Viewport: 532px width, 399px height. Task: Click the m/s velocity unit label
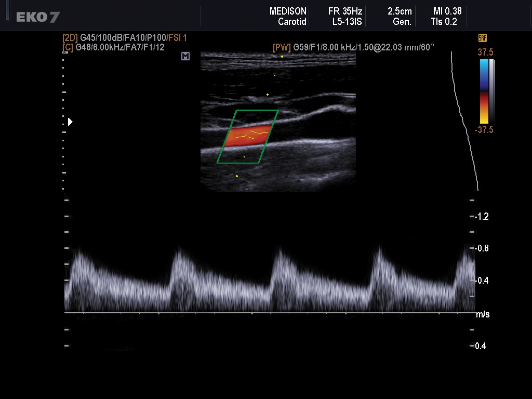pyautogui.click(x=483, y=314)
